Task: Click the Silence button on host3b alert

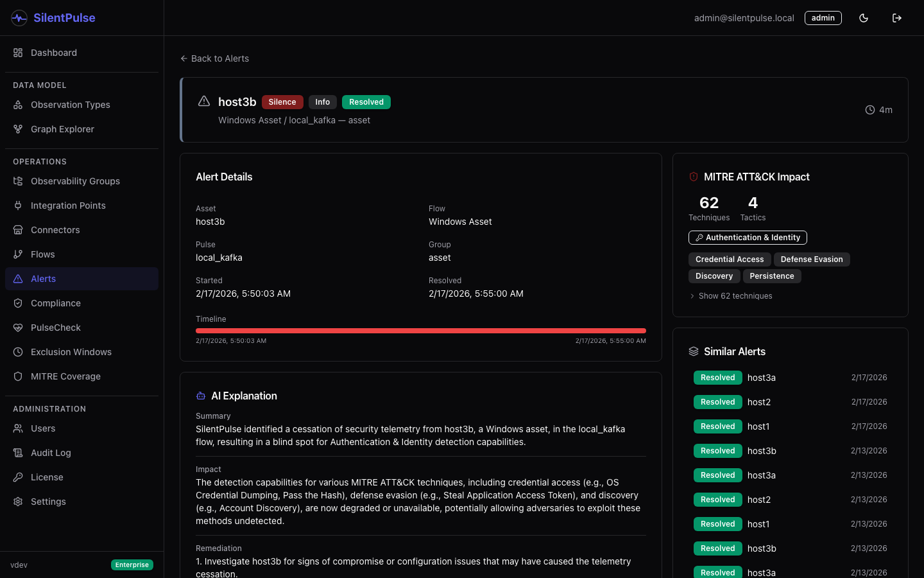Action: (282, 102)
